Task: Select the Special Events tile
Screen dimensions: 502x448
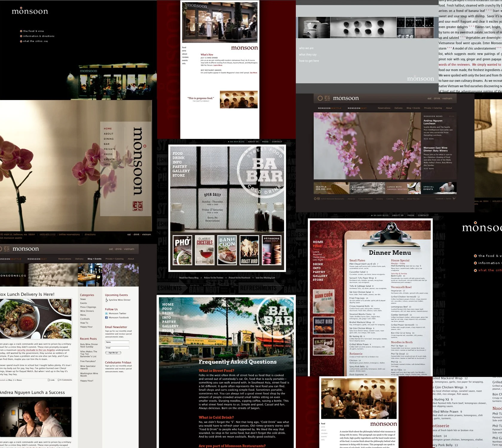Action: [439, 188]
